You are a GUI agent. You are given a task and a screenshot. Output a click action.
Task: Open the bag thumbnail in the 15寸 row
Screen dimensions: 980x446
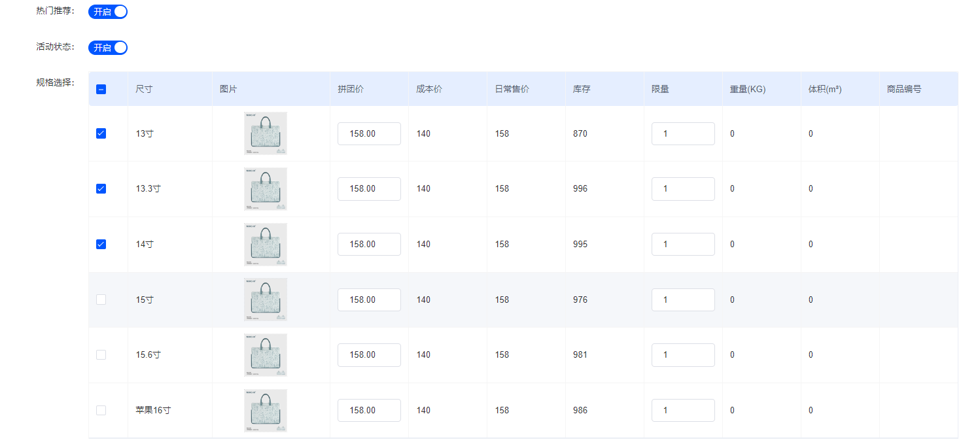(x=266, y=300)
